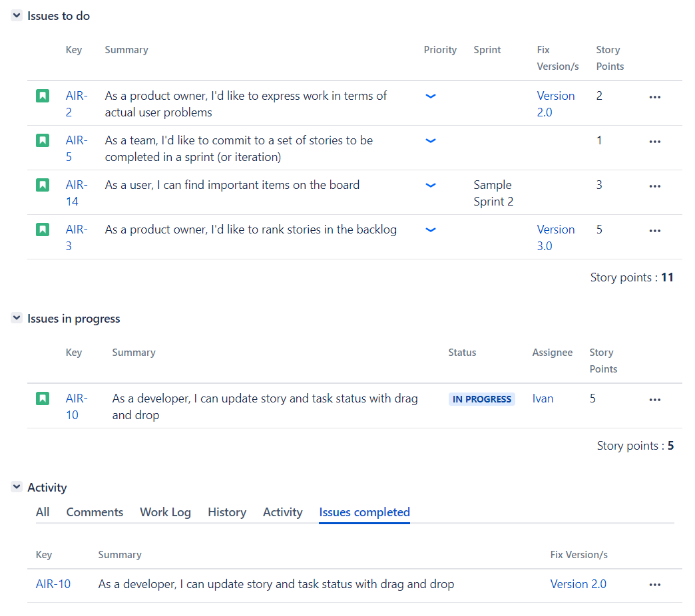Collapse the Issues in progress section
Image resolution: width=695 pixels, height=616 pixels.
[17, 319]
